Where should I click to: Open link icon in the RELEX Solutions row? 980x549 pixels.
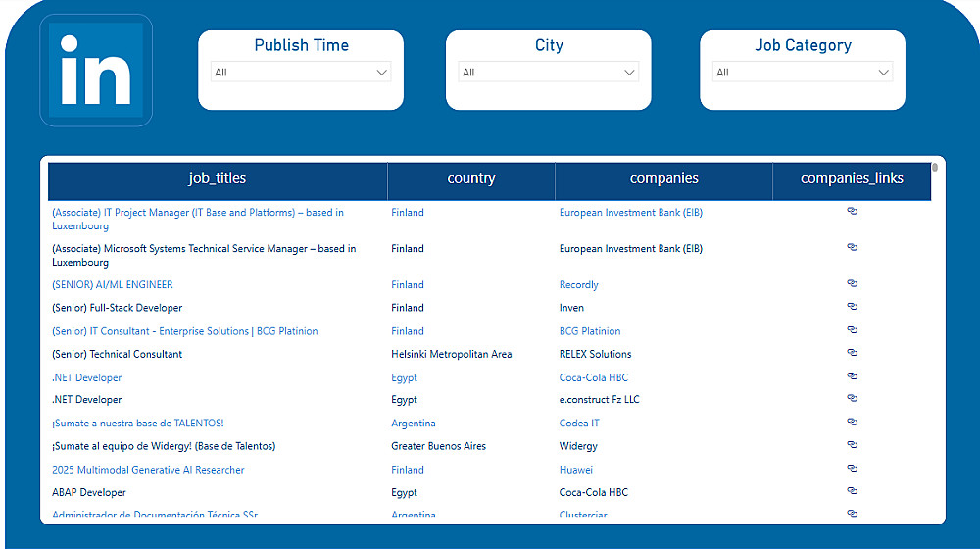point(852,353)
